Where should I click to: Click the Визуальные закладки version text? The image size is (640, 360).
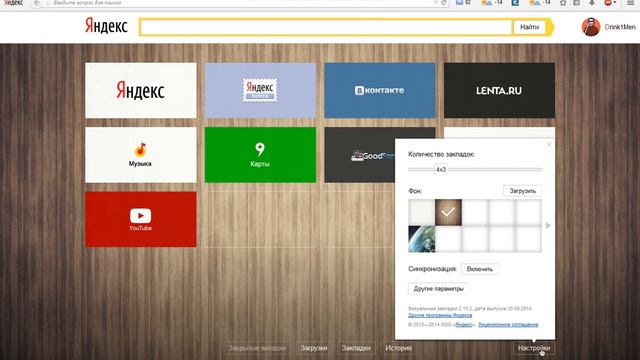click(x=470, y=309)
